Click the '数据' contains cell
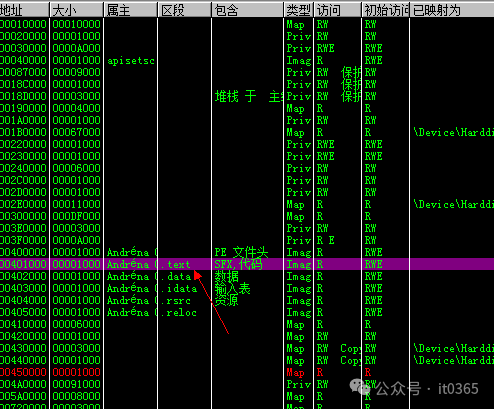This screenshot has height=409, width=494. tap(226, 276)
